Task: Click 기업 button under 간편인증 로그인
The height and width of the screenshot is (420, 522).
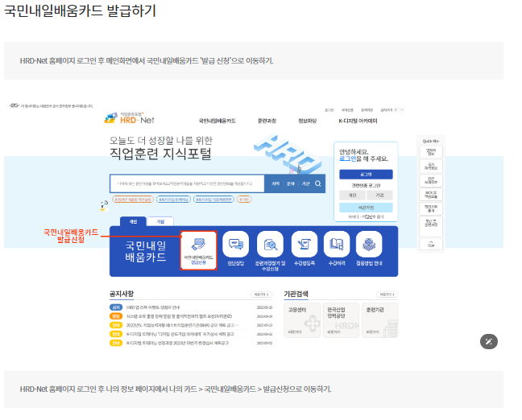Action: pyautogui.click(x=379, y=196)
